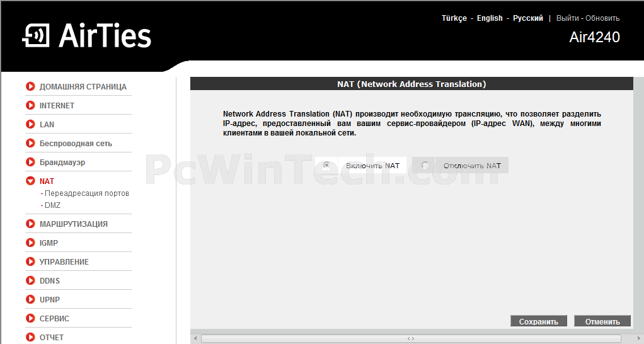Open УПРАВЛЕНИЕ menu section
The width and height of the screenshot is (644, 344).
pos(64,262)
